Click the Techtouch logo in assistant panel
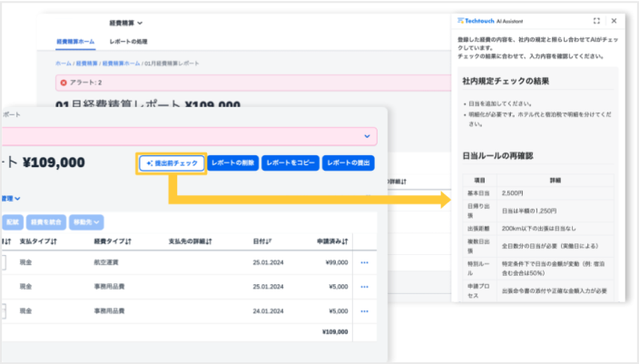The width and height of the screenshot is (639, 364). (x=479, y=20)
